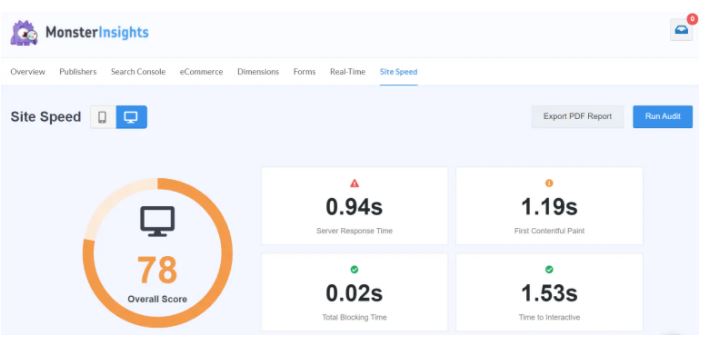The width and height of the screenshot is (720, 362).
Task: Click green checkmark above 0.02s
Action: [x=354, y=269]
